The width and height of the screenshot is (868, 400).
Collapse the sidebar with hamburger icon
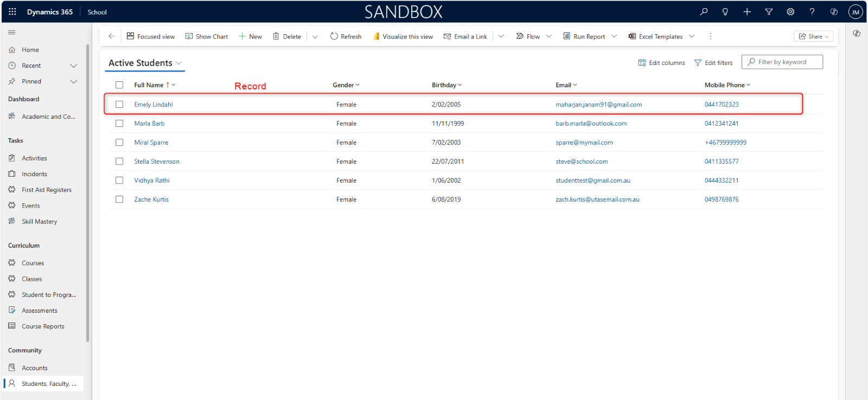point(12,33)
